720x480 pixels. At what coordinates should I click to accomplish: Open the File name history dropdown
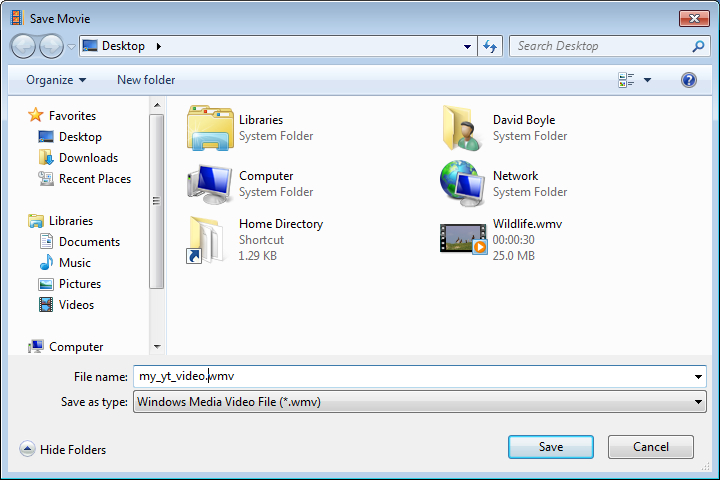pyautogui.click(x=698, y=377)
